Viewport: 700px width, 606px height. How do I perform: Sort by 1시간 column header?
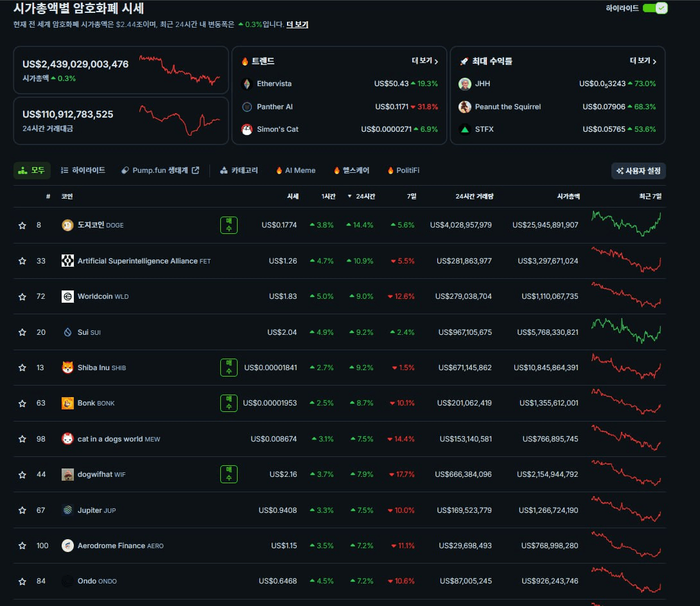(x=328, y=197)
